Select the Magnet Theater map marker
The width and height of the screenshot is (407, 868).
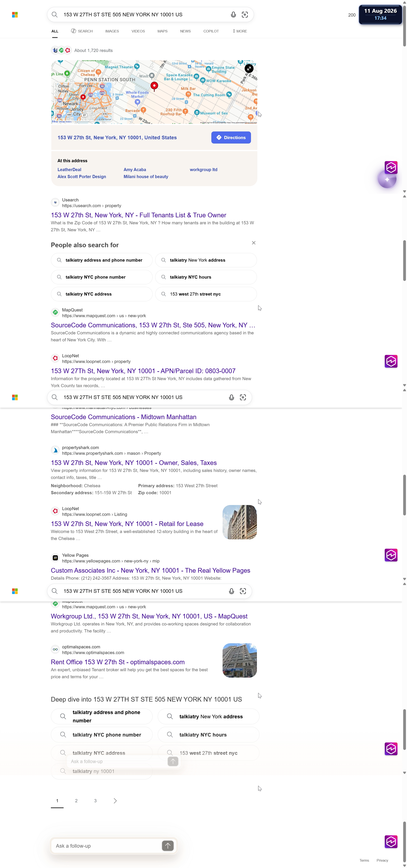tap(137, 66)
